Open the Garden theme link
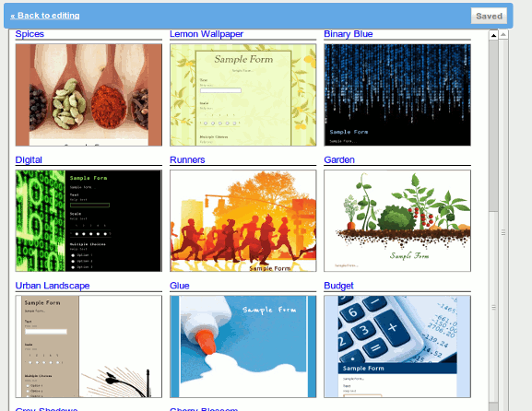Screen dimensions: 532x411 339,159
